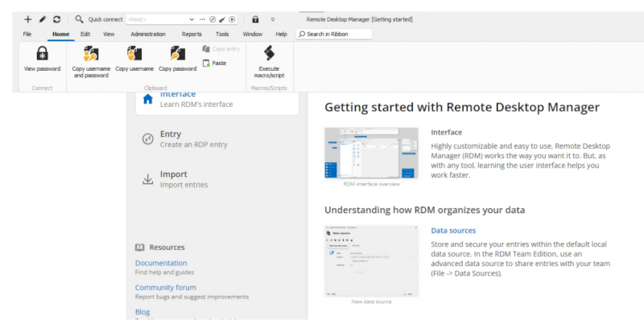Click the compass icon in host field
This screenshot has width=644, height=328.
tap(213, 19)
